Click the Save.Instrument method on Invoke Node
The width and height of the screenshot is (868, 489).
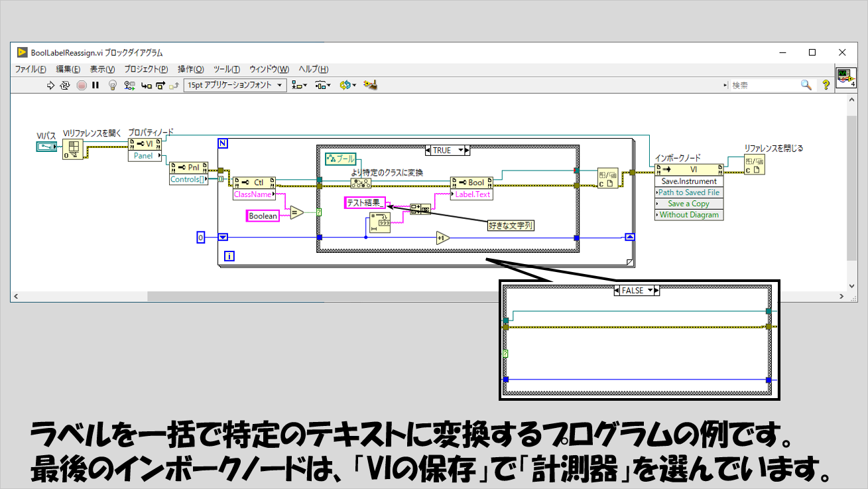click(689, 181)
